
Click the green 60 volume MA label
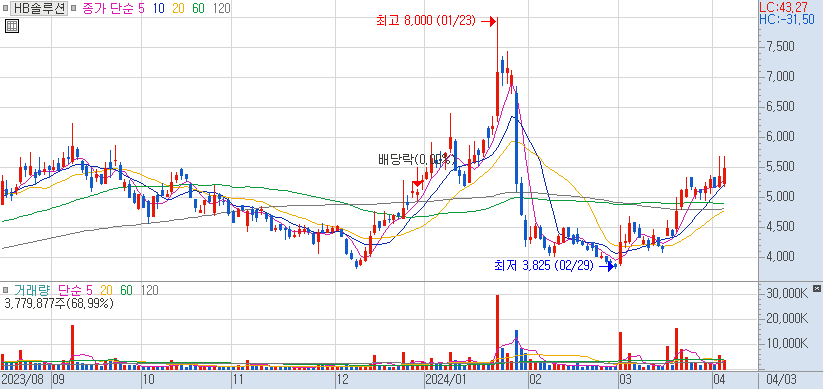(x=126, y=290)
